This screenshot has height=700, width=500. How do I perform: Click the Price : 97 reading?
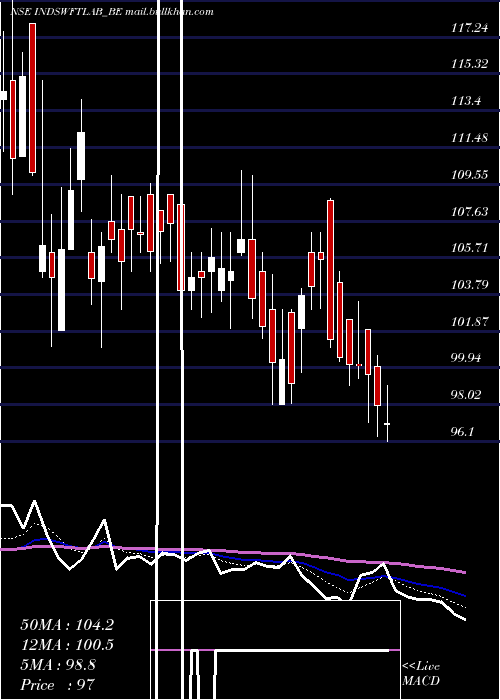coord(58,685)
